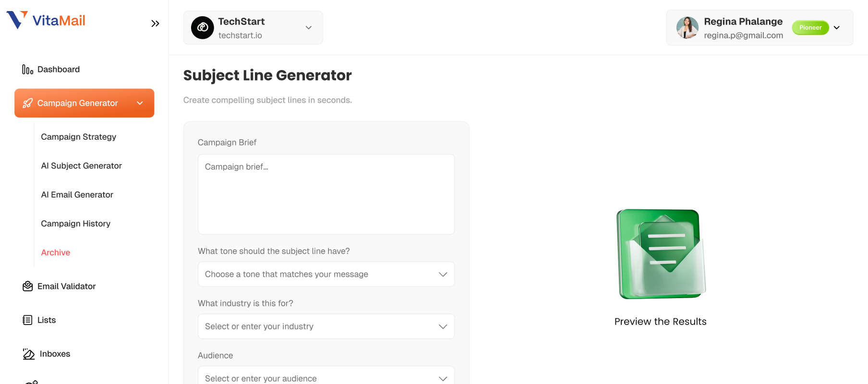Open the audience selection dropdown
Screen dimensions: 868x384
point(326,378)
